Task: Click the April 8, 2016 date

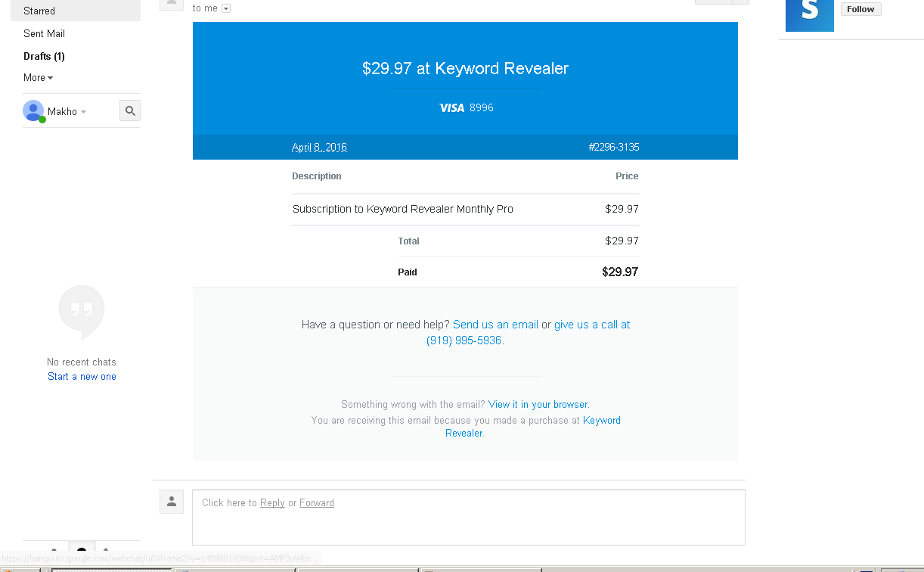Action: [319, 148]
